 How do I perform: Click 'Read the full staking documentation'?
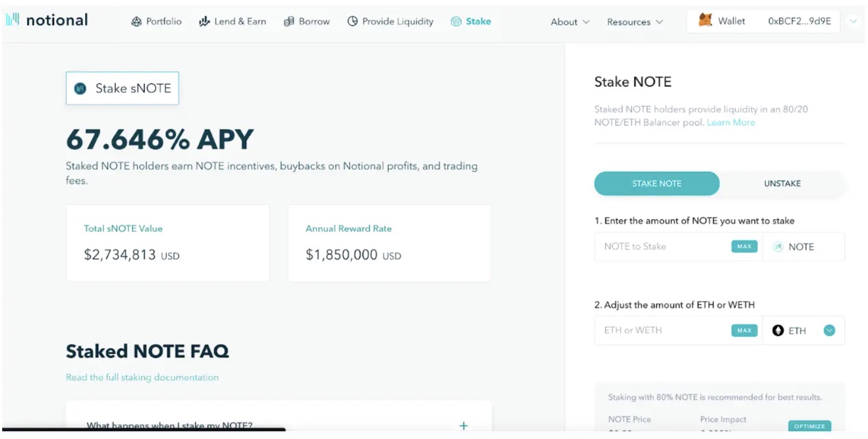142,377
